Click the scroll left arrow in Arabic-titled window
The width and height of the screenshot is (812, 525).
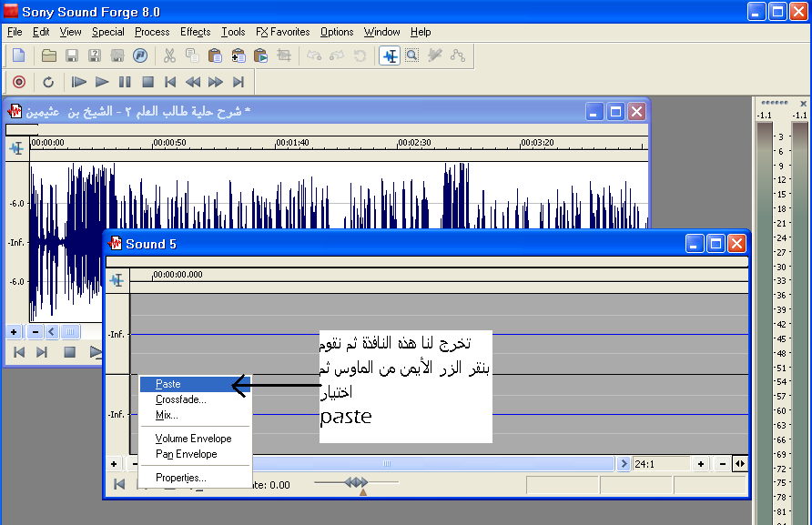pyautogui.click(x=51, y=332)
